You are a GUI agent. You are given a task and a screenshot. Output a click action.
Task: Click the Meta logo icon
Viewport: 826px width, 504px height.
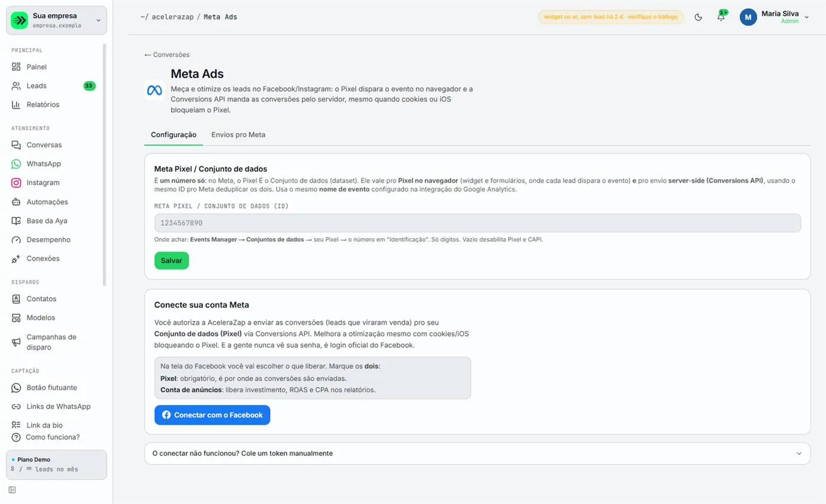154,90
